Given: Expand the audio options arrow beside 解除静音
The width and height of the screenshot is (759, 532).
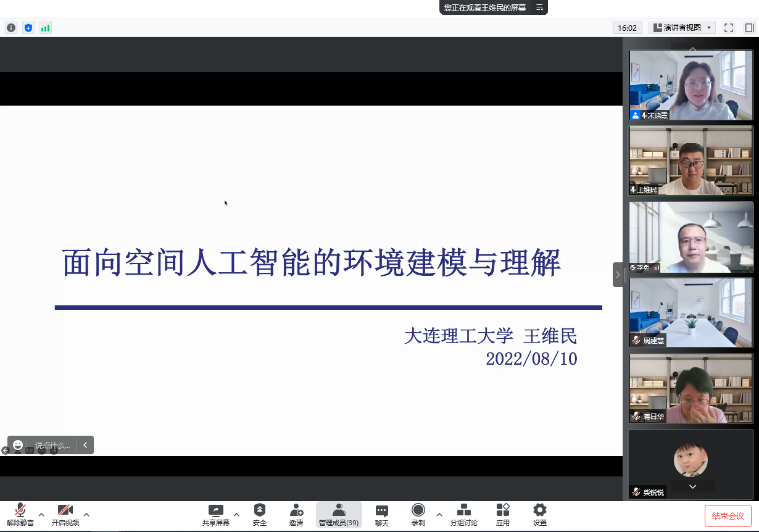Looking at the screenshot, I should click(41, 514).
